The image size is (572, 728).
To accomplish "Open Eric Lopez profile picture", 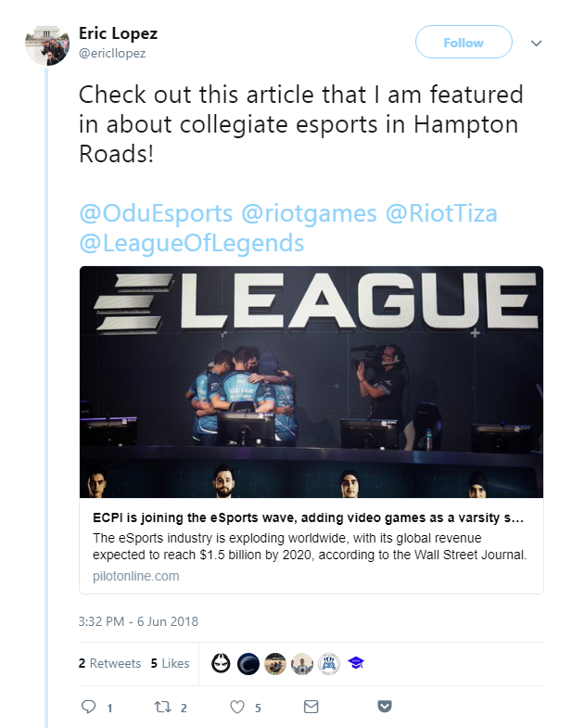I will click(47, 45).
